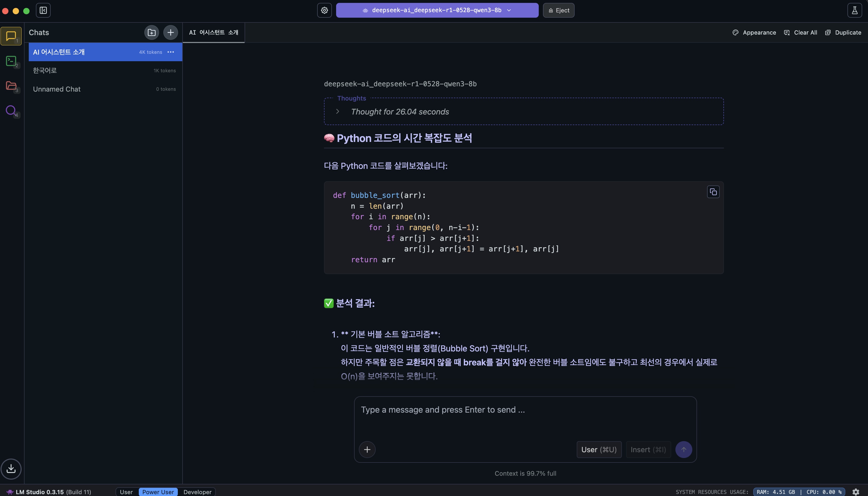Image resolution: width=868 pixels, height=496 pixels.
Task: Click the 4K tokens label
Action: [151, 52]
